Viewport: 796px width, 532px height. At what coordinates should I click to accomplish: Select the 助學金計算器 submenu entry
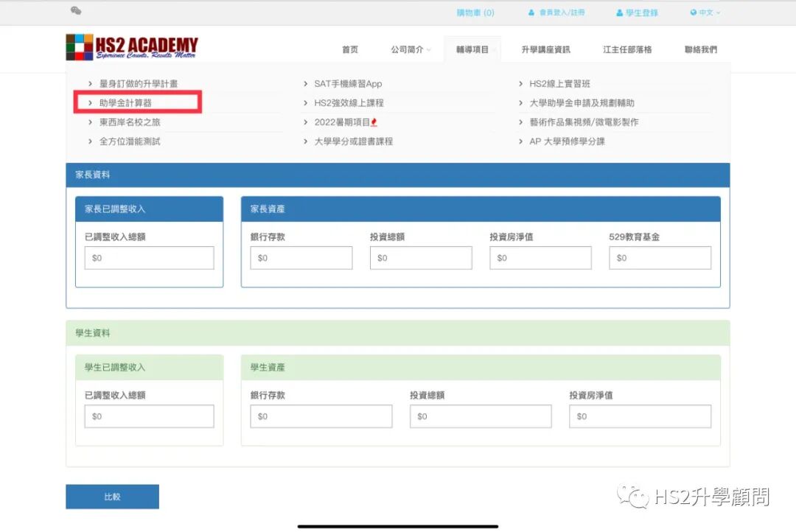[x=125, y=103]
